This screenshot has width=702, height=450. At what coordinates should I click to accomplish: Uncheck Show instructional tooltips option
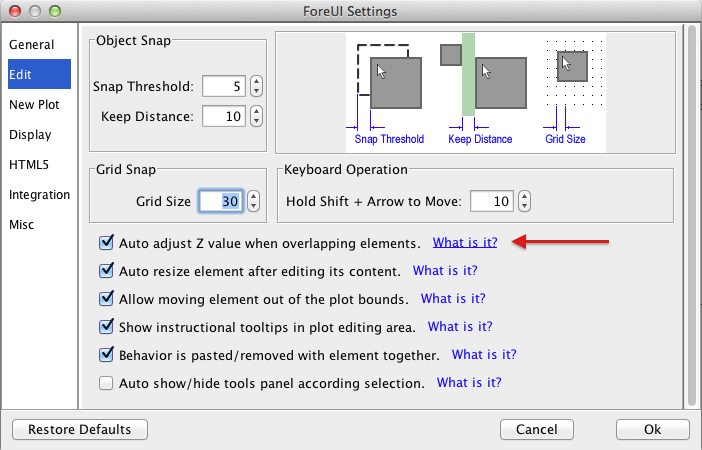106,327
